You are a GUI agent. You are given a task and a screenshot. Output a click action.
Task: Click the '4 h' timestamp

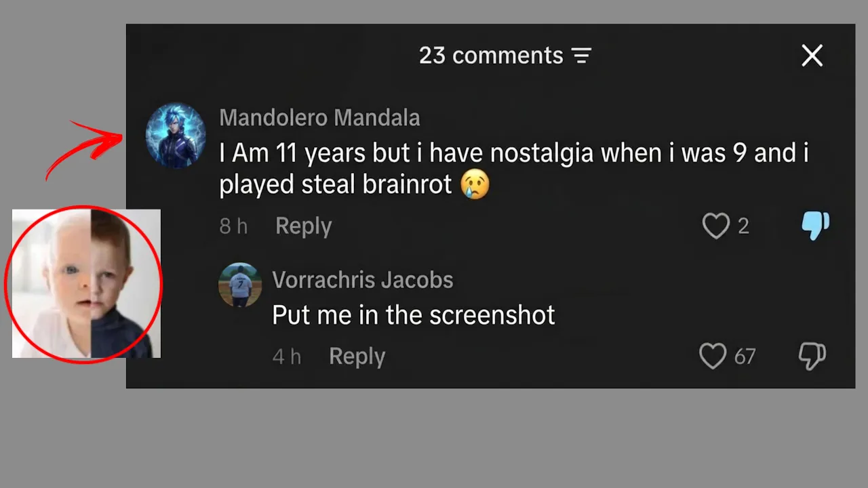[x=286, y=357]
